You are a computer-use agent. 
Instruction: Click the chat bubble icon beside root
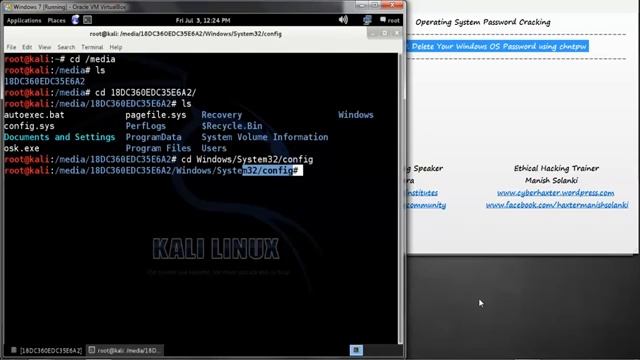(383, 20)
